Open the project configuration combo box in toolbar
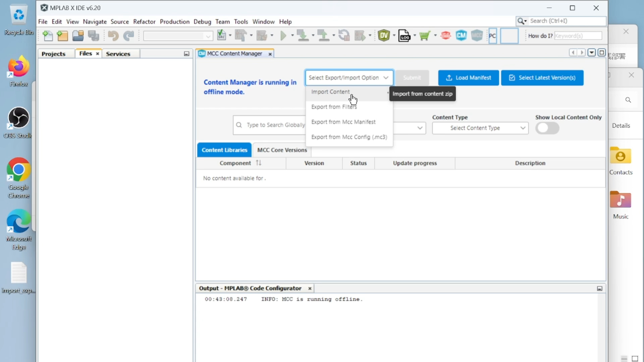This screenshot has height=362, width=644. [178, 36]
